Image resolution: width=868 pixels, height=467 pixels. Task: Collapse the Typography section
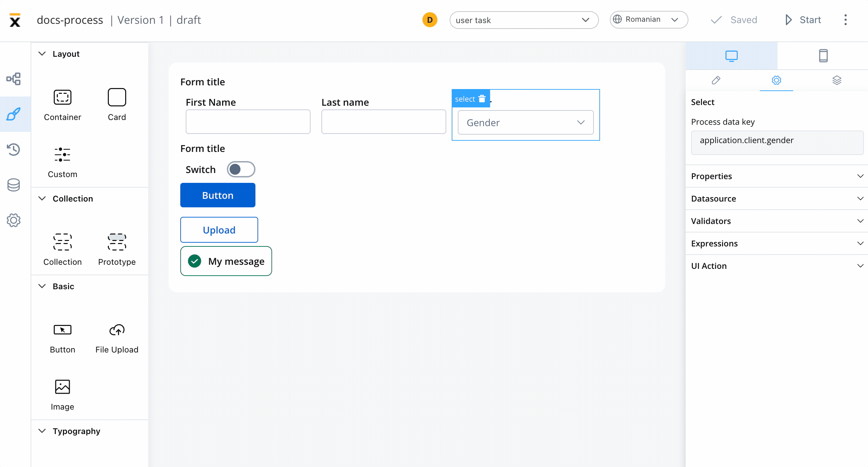[x=42, y=431]
